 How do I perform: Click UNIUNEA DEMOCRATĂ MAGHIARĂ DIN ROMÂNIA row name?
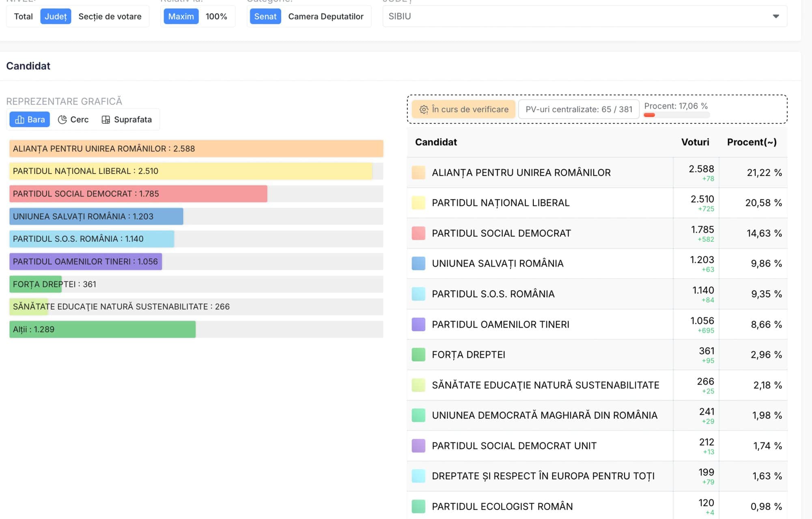545,415
